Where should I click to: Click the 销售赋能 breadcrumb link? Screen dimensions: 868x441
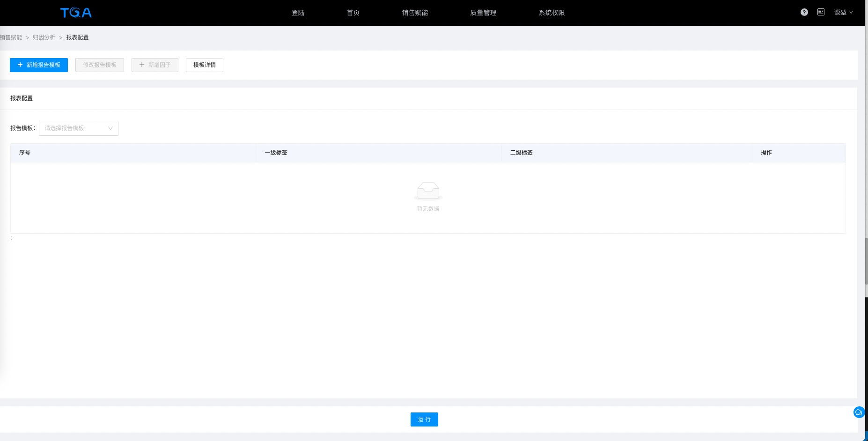tap(11, 37)
